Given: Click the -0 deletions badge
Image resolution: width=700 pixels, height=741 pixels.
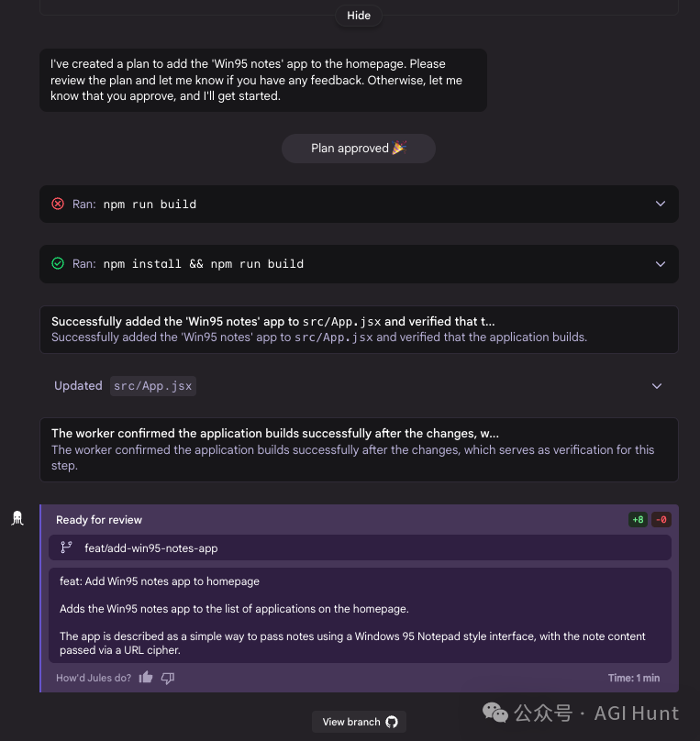Looking at the screenshot, I should [661, 519].
